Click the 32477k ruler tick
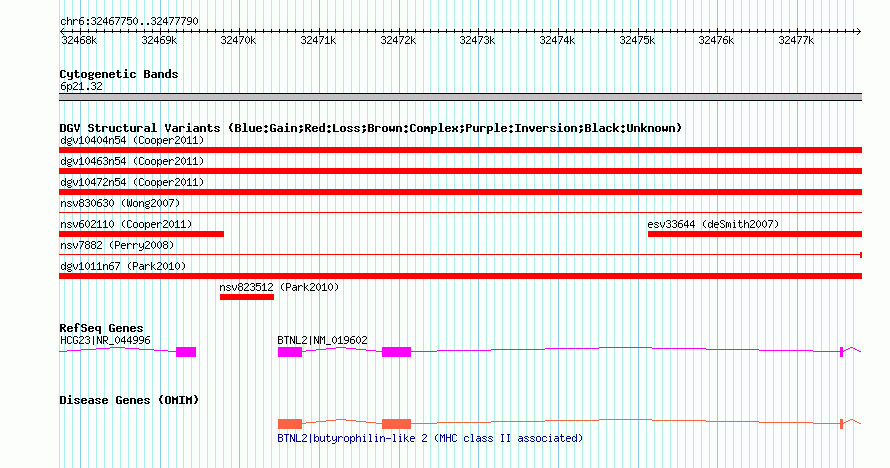This screenshot has width=890, height=468. point(796,40)
